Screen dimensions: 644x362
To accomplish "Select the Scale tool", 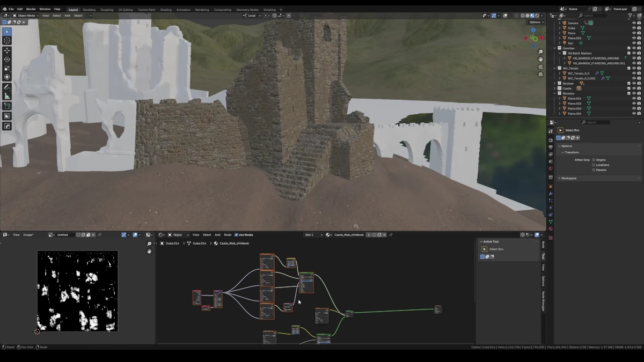I will pos(7,69).
